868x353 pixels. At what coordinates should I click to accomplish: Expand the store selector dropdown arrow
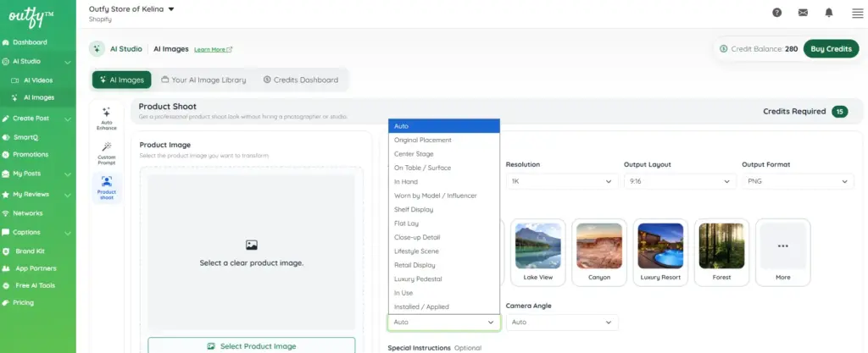coord(171,9)
